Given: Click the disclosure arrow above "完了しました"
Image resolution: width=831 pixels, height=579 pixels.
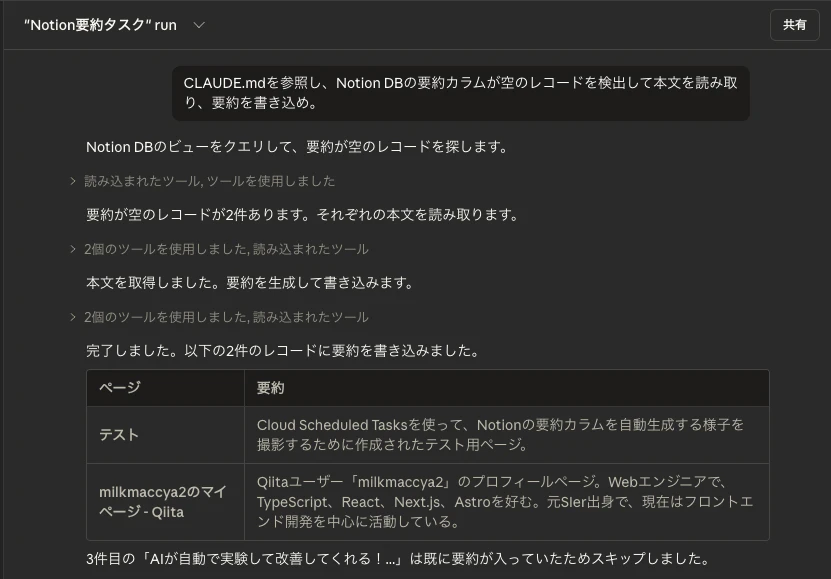Looking at the screenshot, I should 71,318.
